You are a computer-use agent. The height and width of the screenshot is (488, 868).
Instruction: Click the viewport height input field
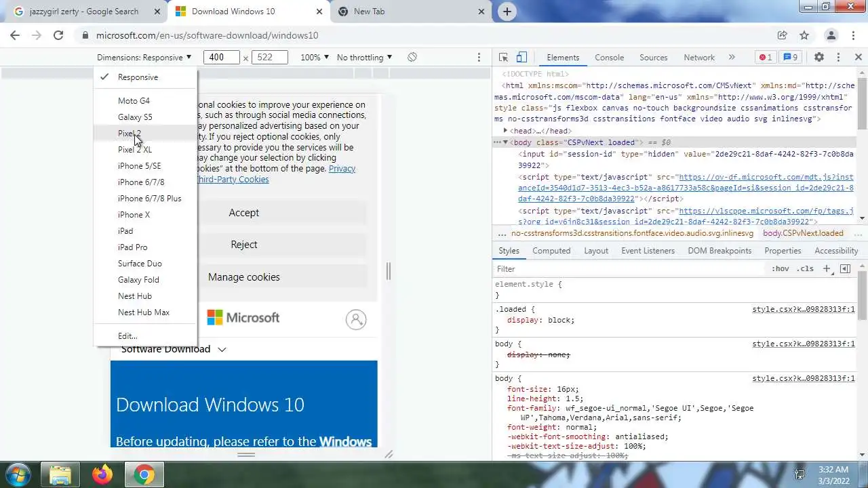click(269, 58)
